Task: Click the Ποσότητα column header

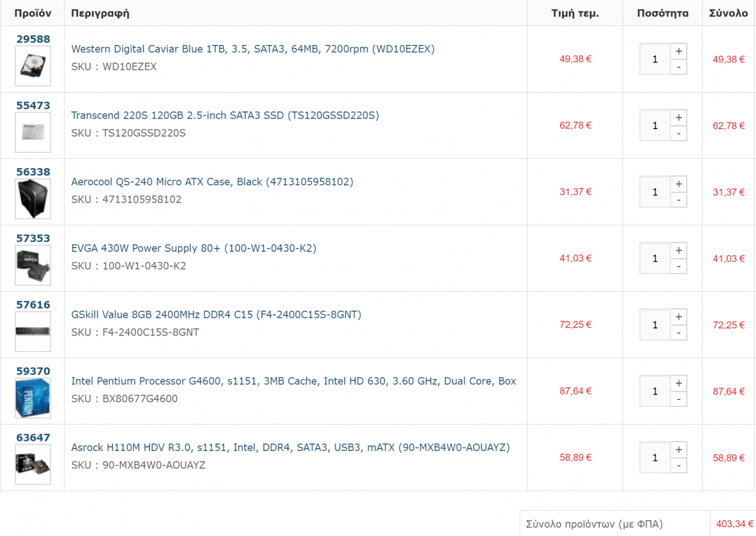Action: coord(663,13)
